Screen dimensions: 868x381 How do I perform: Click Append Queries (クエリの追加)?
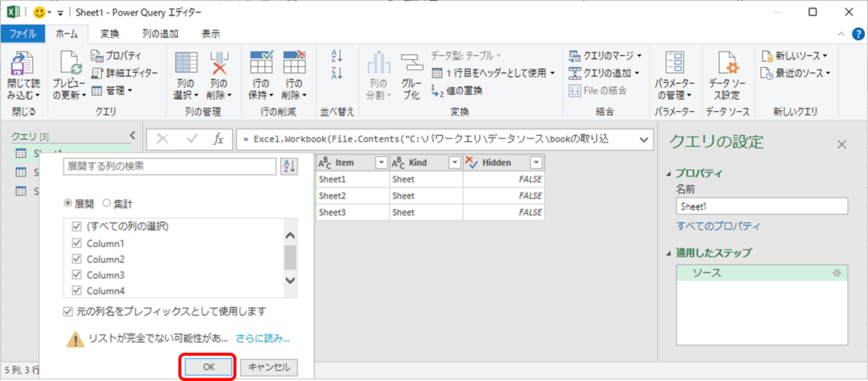tap(604, 72)
